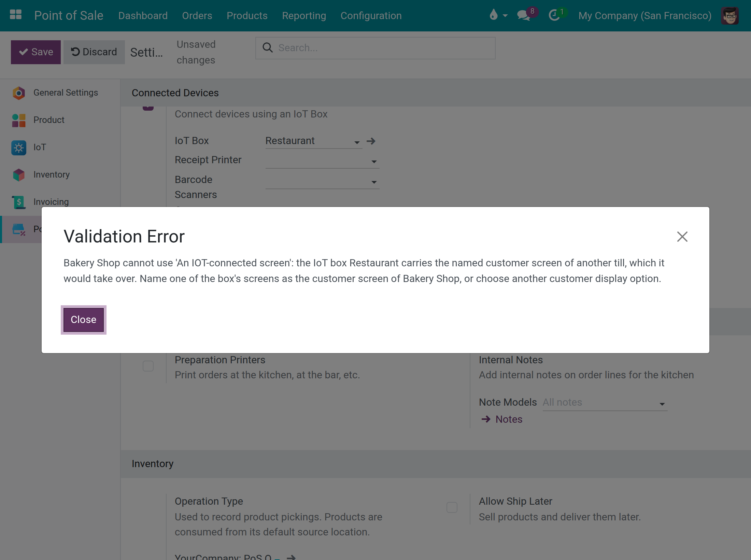Open the user avatar menu

[x=730, y=16]
